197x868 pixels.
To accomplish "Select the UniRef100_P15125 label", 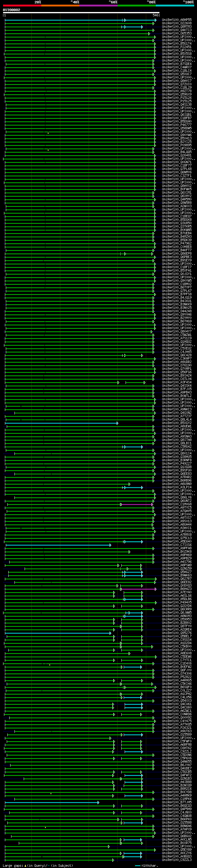I will [x=177, y=101].
